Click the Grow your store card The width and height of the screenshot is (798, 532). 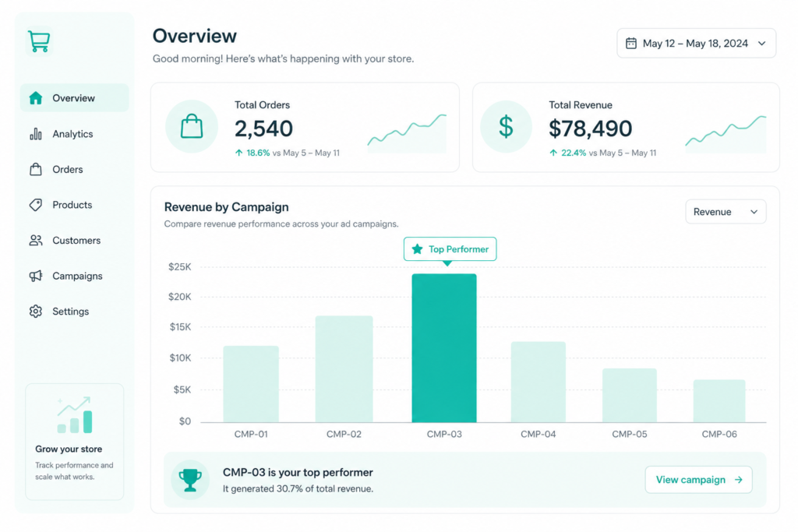(75, 442)
